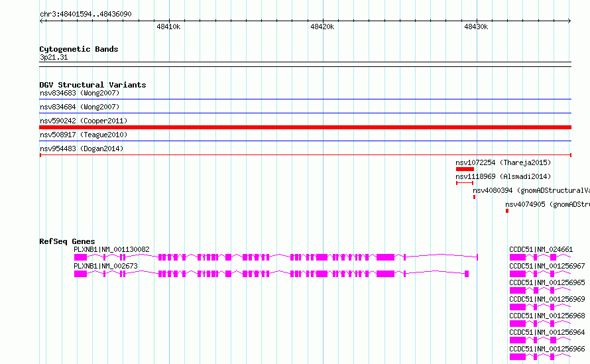Open PLXNB1|NM_001130082 transcript label
This screenshot has width=590, height=364.
pos(111,249)
